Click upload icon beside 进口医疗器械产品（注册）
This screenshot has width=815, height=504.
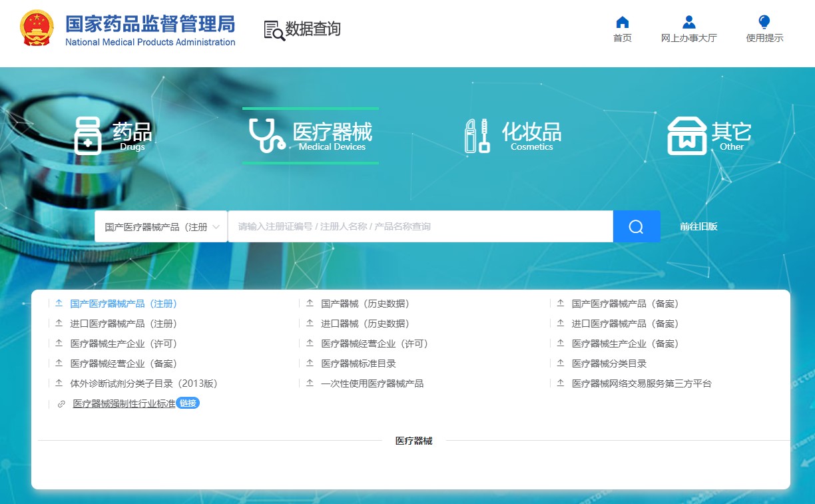(x=59, y=324)
